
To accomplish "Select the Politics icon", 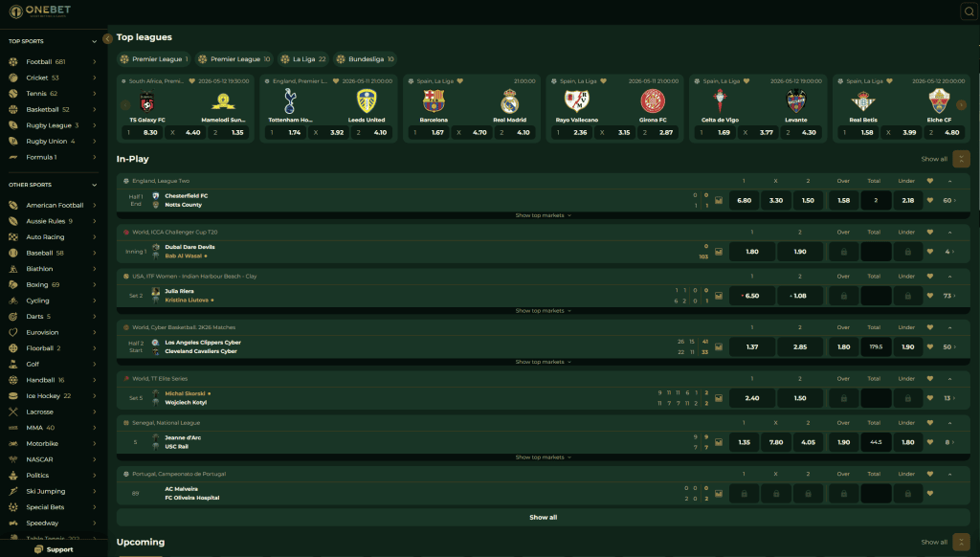I will click(13, 475).
